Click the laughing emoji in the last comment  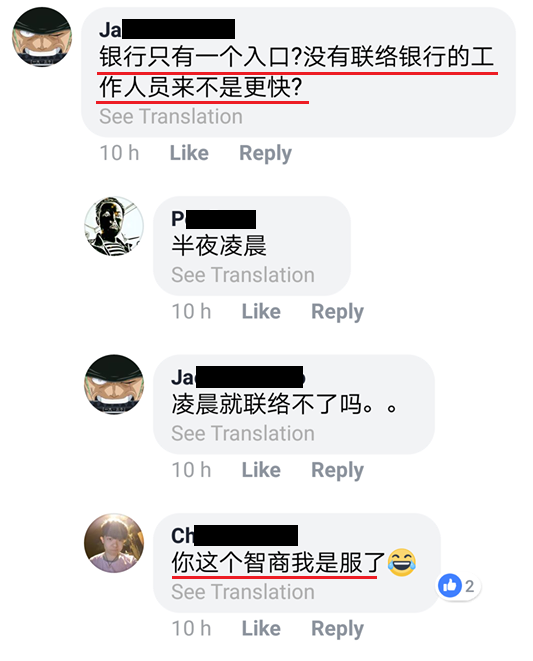401,562
